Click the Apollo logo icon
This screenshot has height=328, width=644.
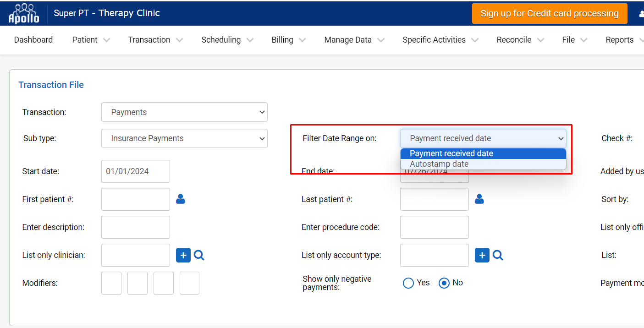point(24,13)
